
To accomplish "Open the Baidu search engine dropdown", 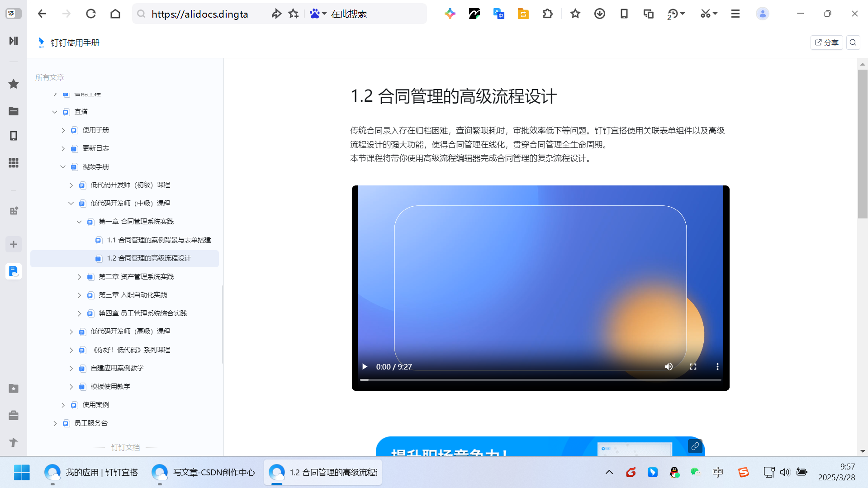I will [x=318, y=14].
